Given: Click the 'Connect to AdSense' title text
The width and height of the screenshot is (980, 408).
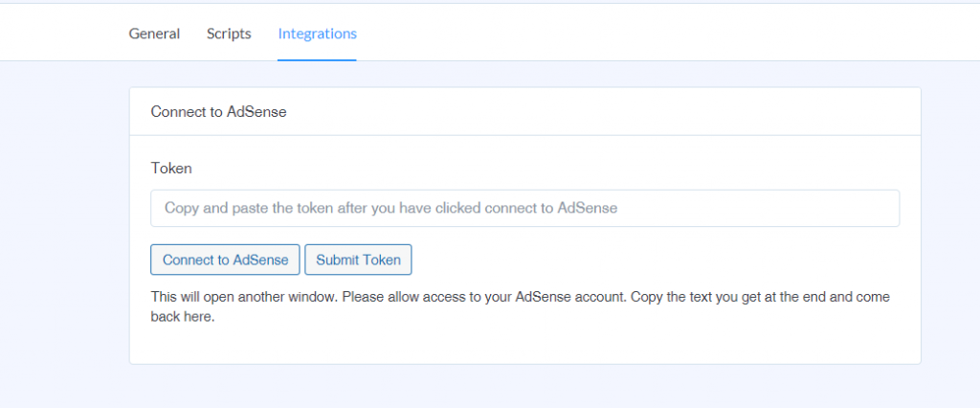Looking at the screenshot, I should click(219, 112).
